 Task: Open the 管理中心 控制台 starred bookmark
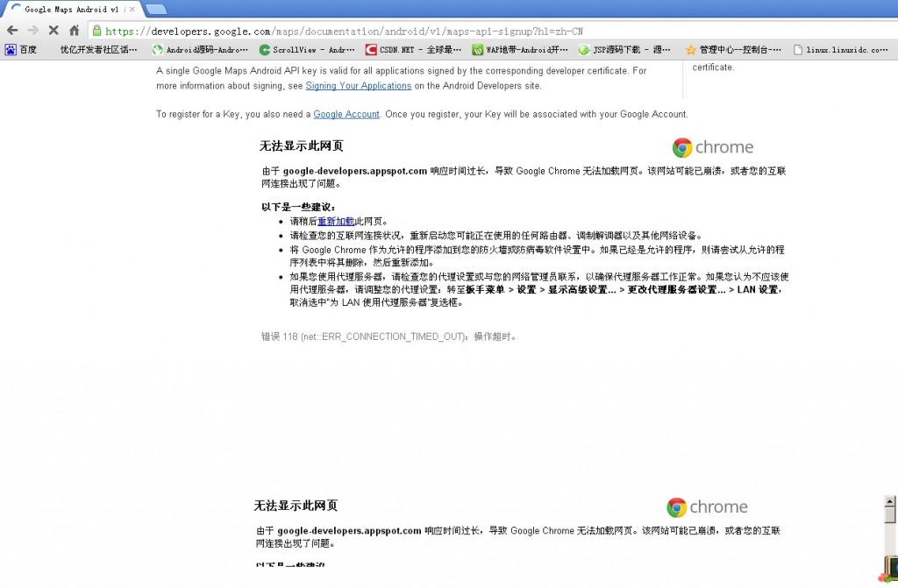click(734, 50)
